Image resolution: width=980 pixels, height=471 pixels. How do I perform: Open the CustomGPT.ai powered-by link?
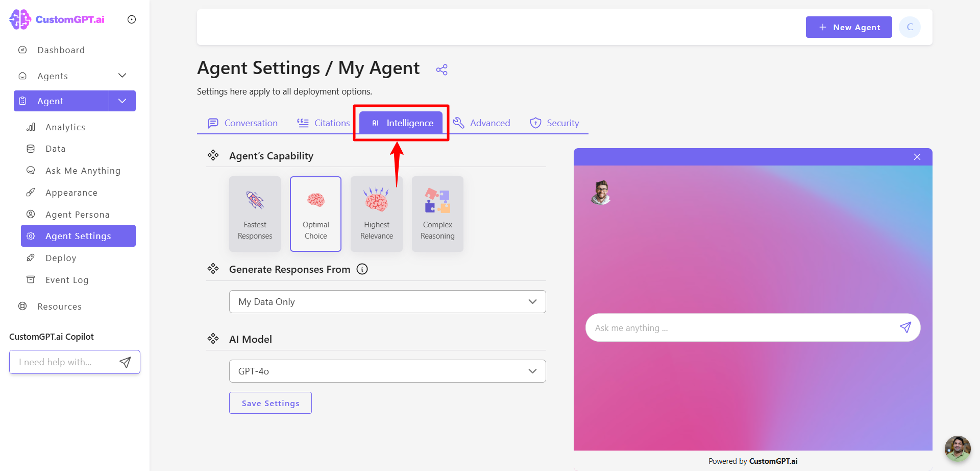[773, 461]
